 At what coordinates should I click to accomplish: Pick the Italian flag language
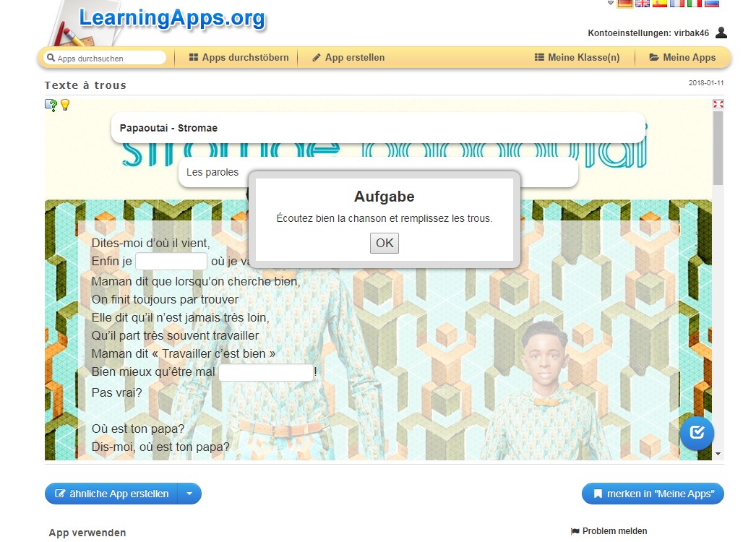695,3
